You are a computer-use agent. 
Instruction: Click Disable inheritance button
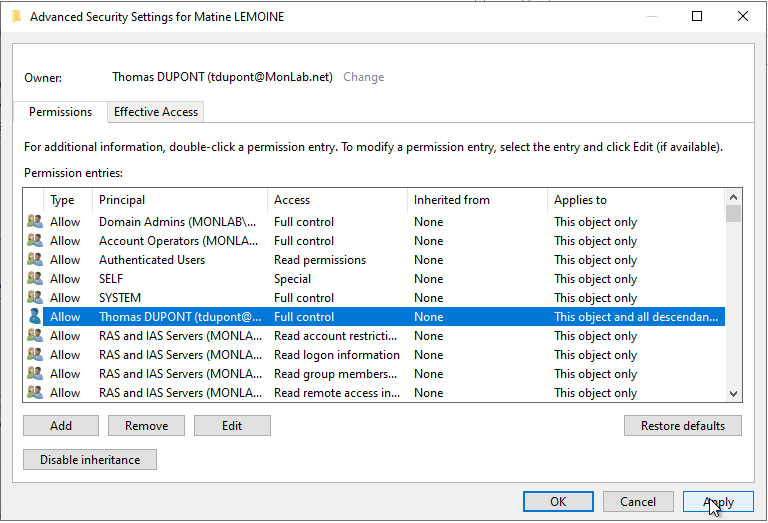(x=90, y=459)
